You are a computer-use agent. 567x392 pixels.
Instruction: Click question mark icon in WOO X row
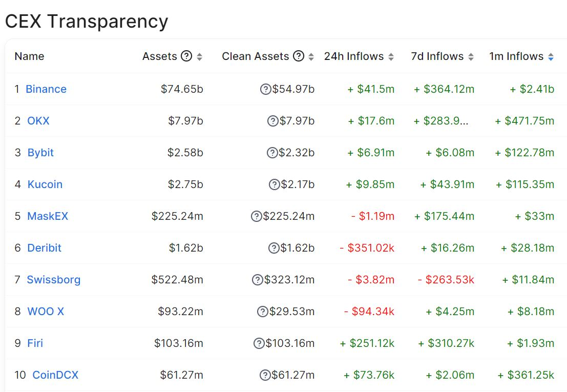(263, 312)
